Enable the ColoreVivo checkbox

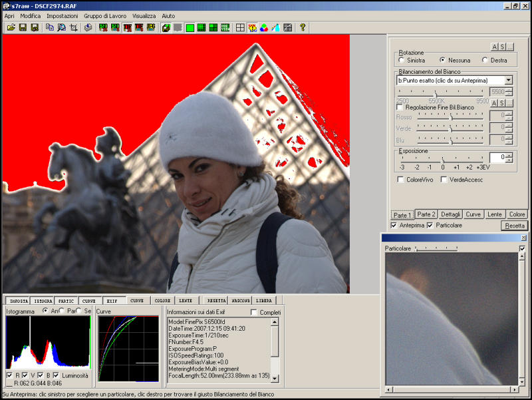[400, 179]
